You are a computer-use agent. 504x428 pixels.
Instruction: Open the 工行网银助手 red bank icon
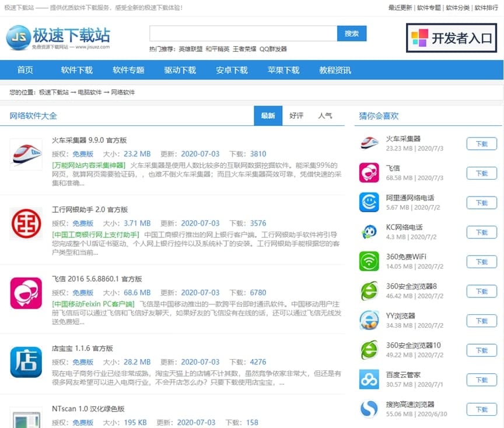pos(26,223)
